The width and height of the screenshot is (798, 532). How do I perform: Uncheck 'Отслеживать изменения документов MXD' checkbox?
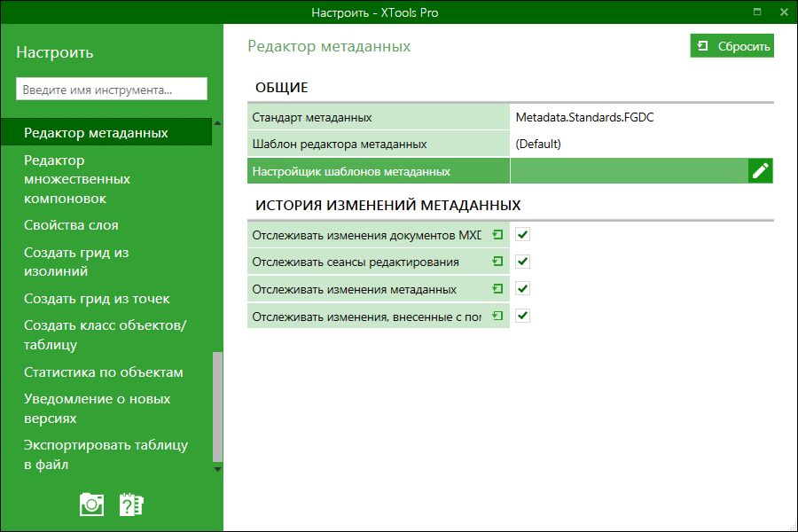point(522,235)
